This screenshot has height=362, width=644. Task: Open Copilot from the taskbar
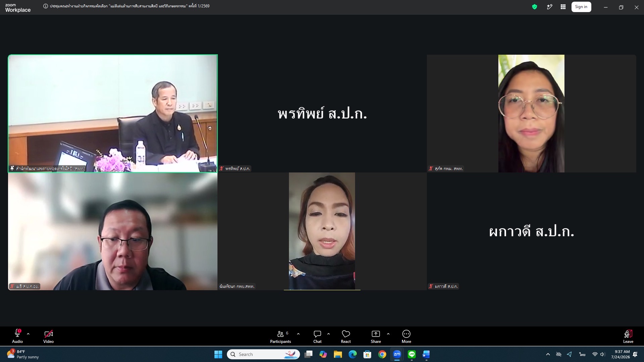click(323, 354)
